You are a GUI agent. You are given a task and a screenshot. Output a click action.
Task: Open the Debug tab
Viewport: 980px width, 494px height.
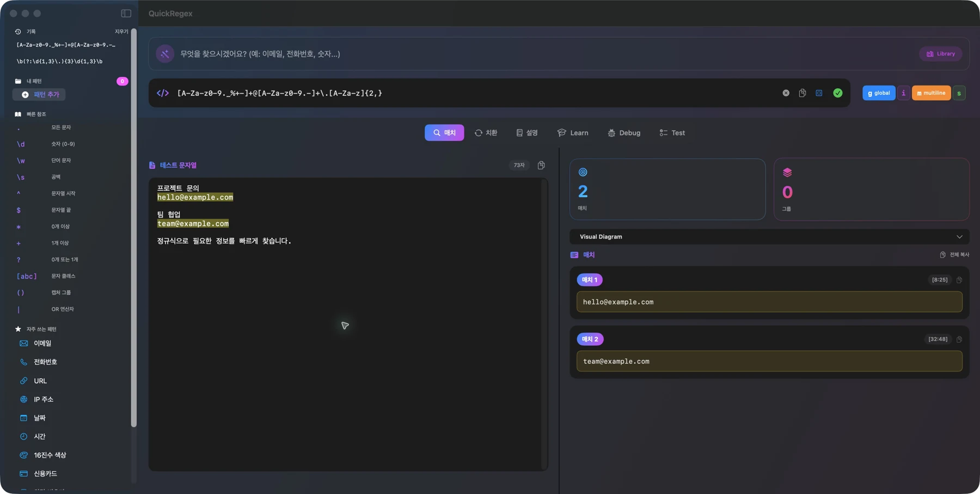coord(624,133)
